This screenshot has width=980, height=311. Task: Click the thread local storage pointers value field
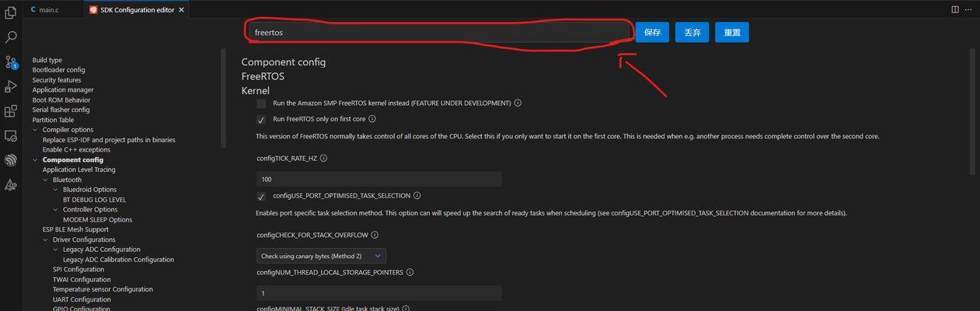tap(379, 293)
